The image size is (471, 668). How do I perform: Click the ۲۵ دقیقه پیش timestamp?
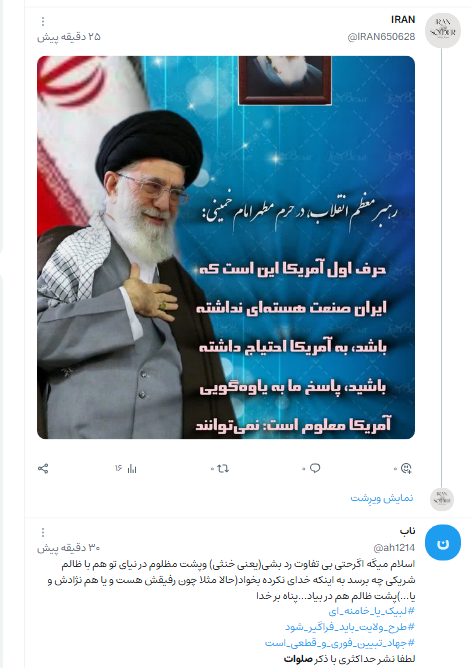(69, 37)
